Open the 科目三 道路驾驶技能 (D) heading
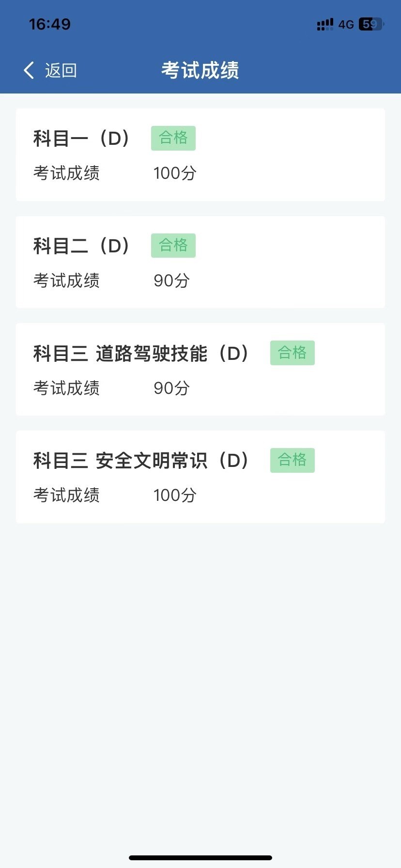Viewport: 401px width, 868px height. pos(141,354)
